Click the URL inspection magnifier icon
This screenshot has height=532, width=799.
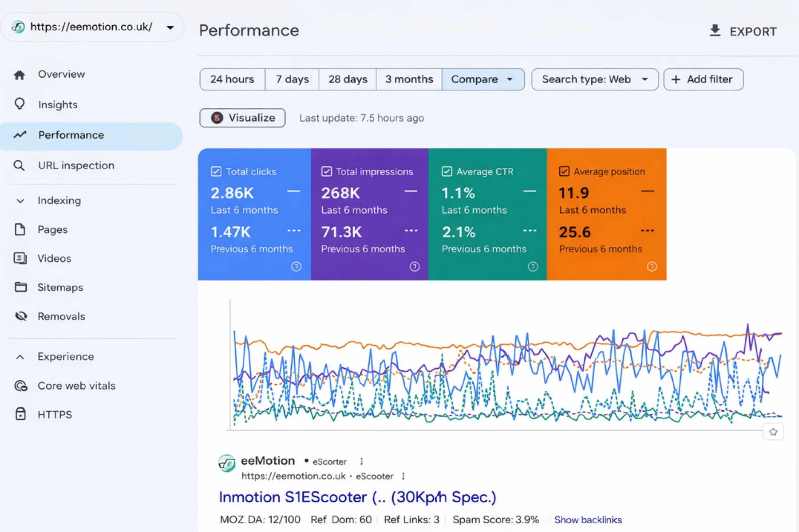pyautogui.click(x=19, y=166)
